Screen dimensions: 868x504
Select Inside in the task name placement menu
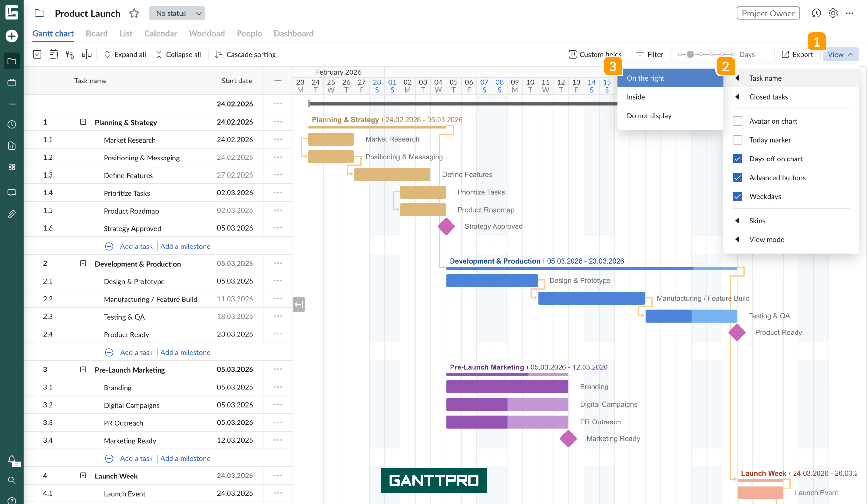pos(636,97)
